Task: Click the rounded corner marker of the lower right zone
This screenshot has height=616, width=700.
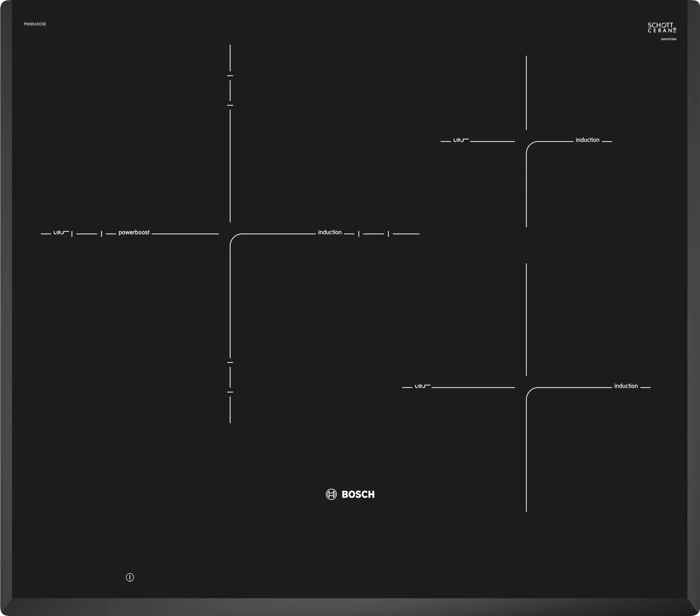Action: (530, 391)
